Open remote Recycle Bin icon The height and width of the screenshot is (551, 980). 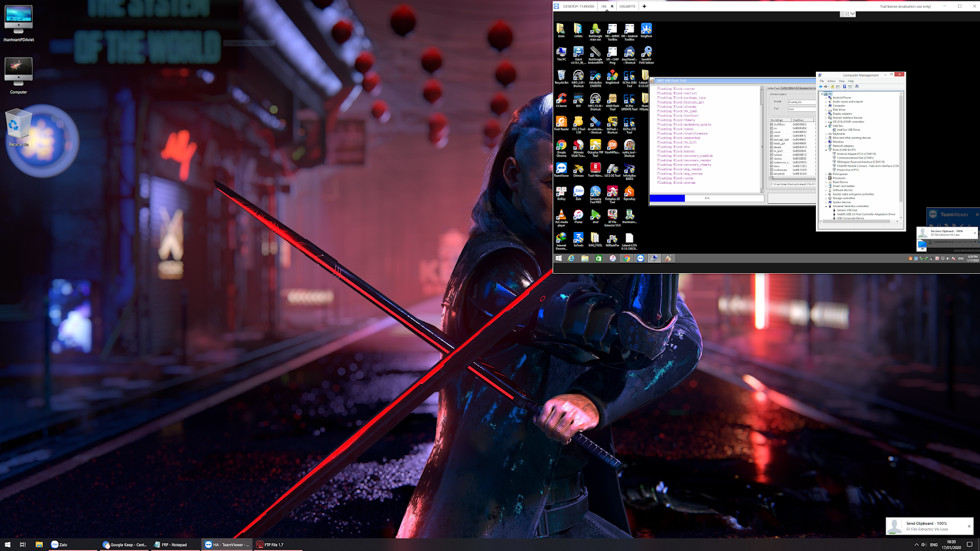[561, 77]
